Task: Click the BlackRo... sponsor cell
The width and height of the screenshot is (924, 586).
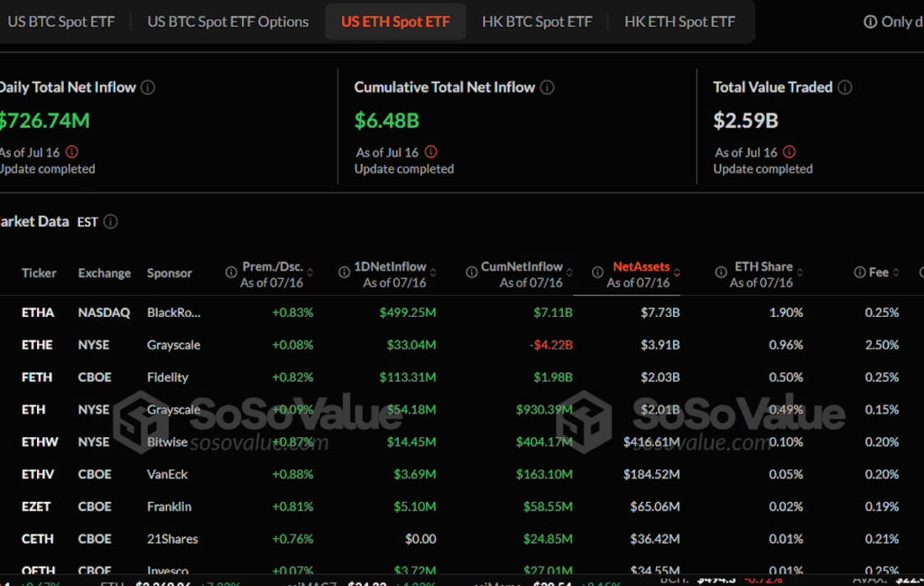Action: click(x=174, y=312)
